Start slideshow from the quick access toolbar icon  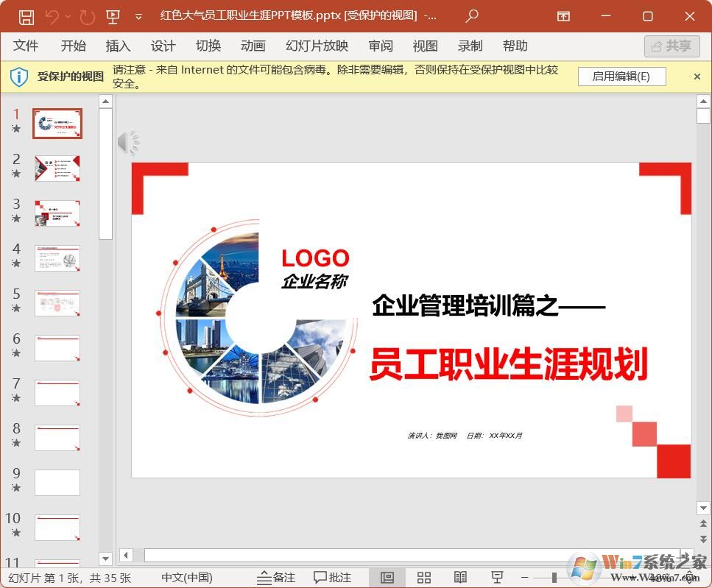click(x=112, y=16)
